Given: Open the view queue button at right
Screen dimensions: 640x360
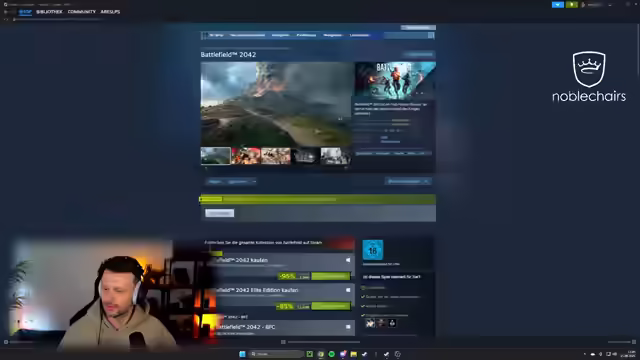Looking at the screenshot, I should click(408, 181).
